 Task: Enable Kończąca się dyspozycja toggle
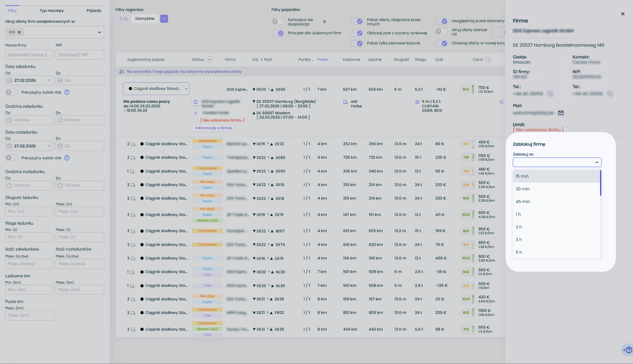(278, 21)
